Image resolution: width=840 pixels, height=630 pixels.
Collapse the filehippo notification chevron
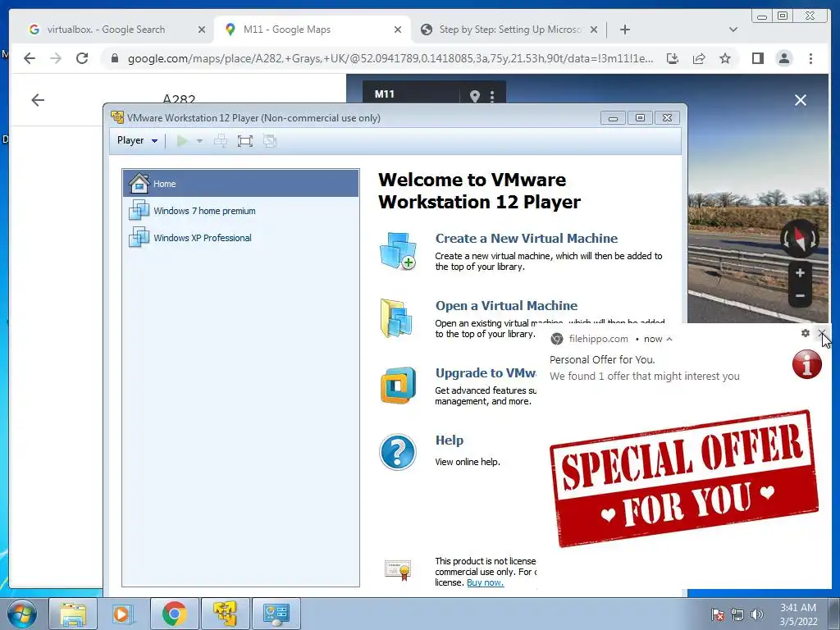(669, 339)
